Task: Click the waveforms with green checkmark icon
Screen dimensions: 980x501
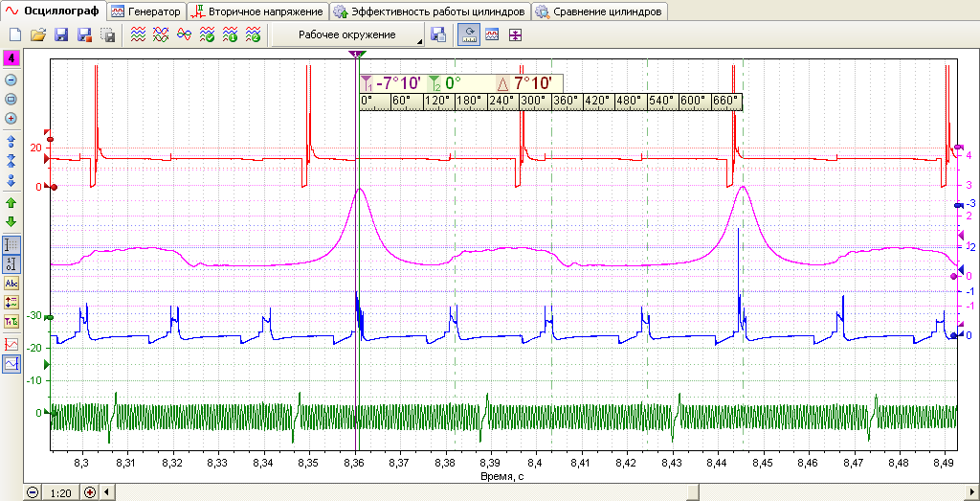Action: [207, 35]
